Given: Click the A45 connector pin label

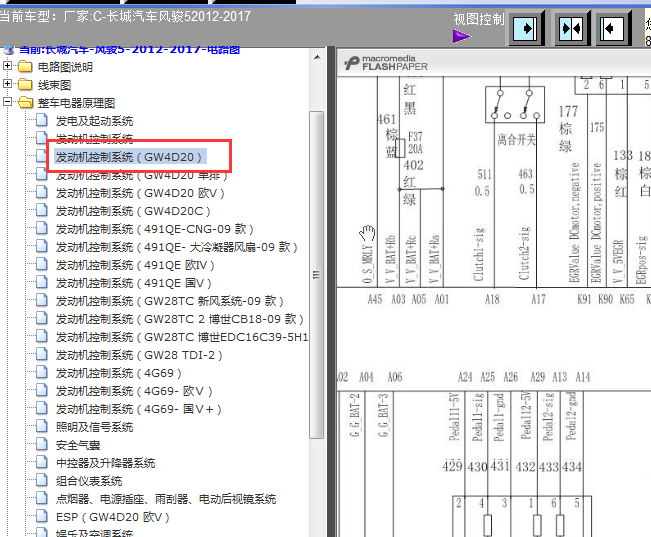Looking at the screenshot, I should pos(374,299).
